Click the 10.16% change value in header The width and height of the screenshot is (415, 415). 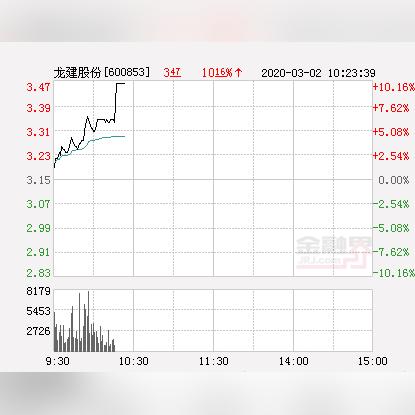[217, 72]
